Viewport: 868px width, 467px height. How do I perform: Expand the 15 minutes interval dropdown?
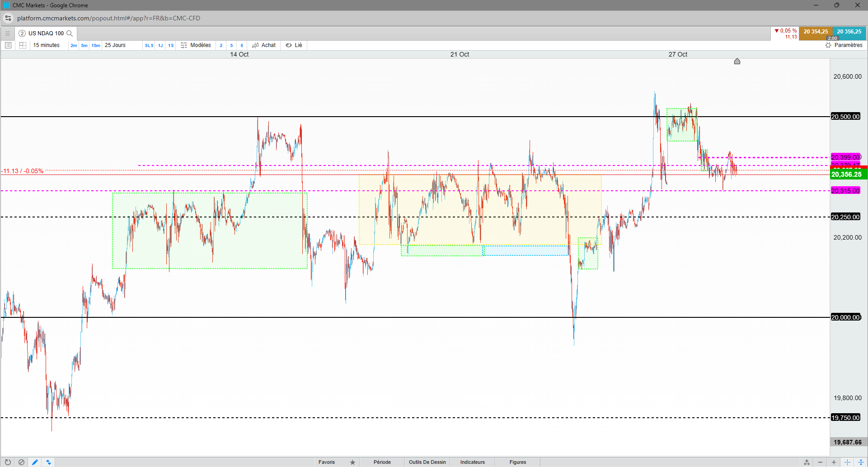point(47,45)
